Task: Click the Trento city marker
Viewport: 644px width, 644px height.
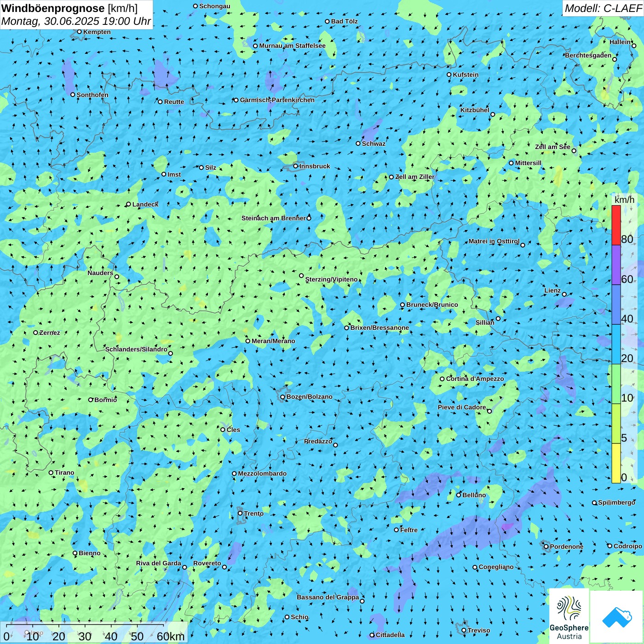Action: [240, 513]
